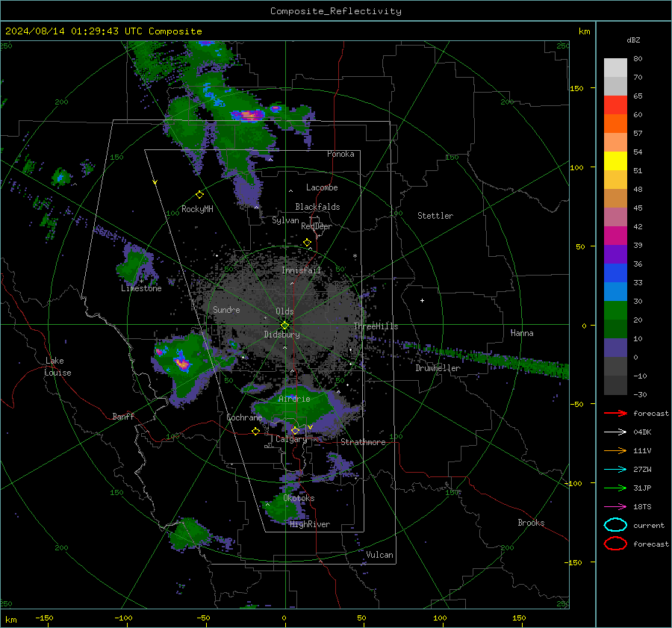Select the Hanna label
This screenshot has height=628, width=672.
(x=522, y=333)
